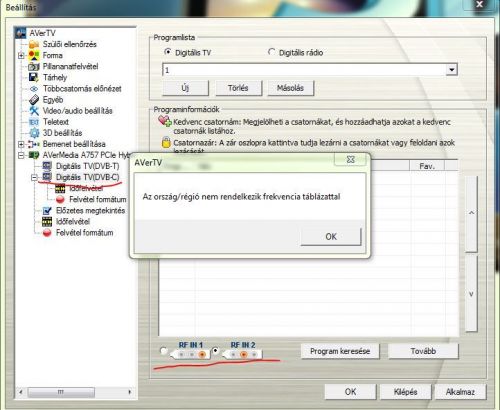Image resolution: width=500 pixels, height=410 pixels.
Task: Choose the RF IN 2 radio button
Action: pos(216,350)
